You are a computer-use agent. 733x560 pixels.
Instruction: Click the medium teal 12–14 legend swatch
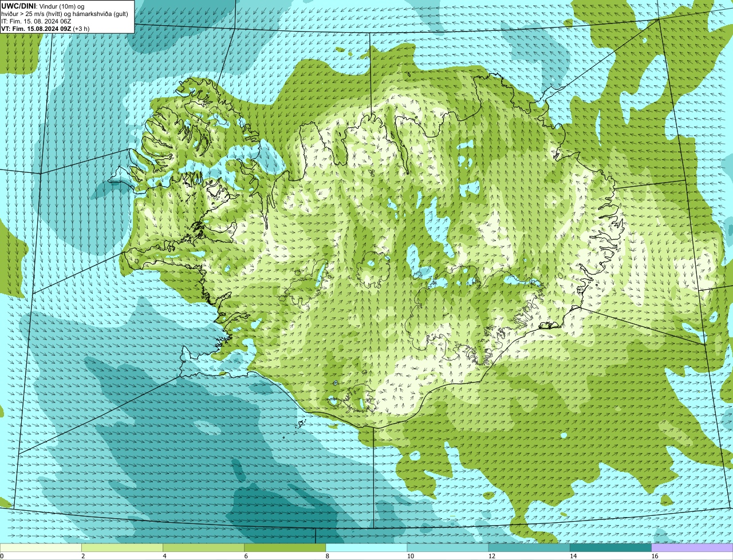pyautogui.click(x=529, y=548)
